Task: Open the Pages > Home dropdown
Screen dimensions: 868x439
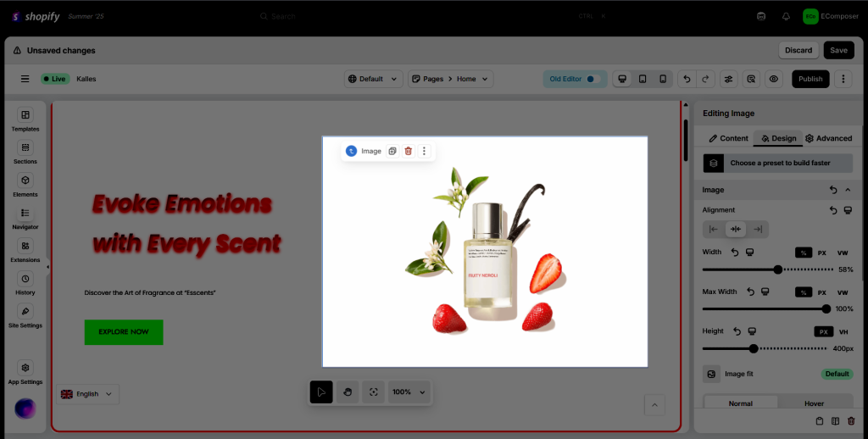Action: tap(451, 79)
